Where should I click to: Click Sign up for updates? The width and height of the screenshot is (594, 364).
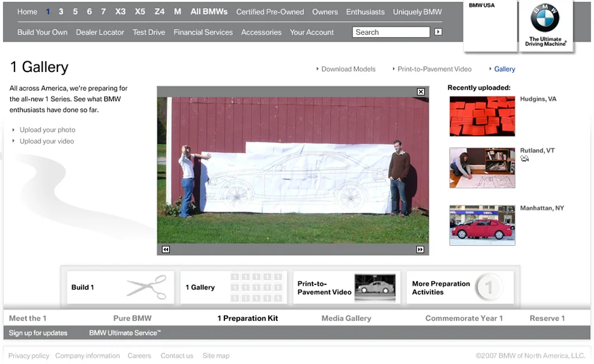click(x=38, y=332)
